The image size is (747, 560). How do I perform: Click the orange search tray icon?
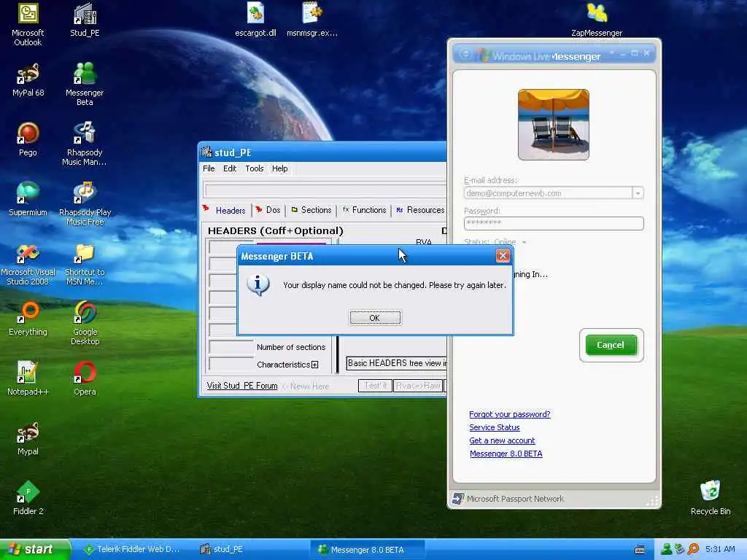(693, 549)
